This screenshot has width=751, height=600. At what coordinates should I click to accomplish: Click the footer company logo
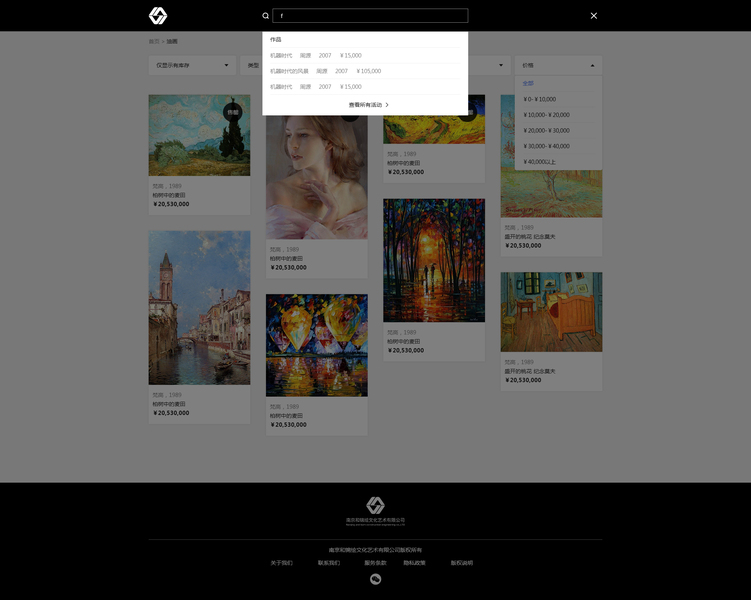pos(376,511)
